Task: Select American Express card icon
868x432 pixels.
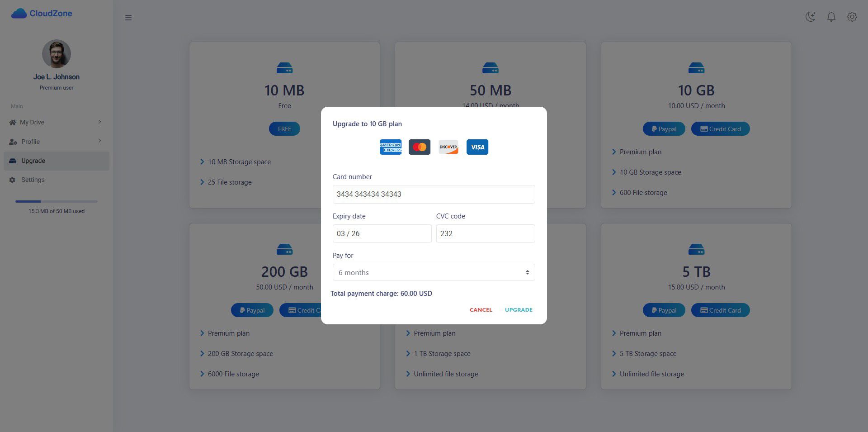Action: click(391, 147)
